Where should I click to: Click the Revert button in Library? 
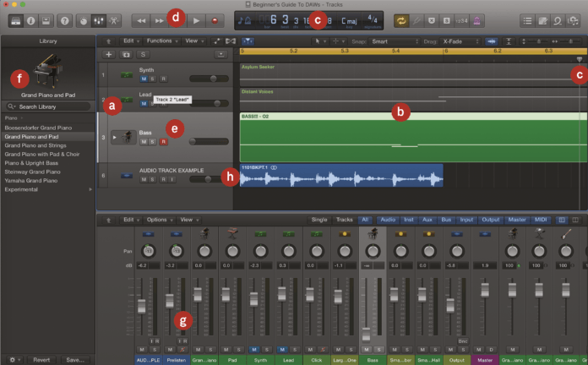pyautogui.click(x=41, y=359)
